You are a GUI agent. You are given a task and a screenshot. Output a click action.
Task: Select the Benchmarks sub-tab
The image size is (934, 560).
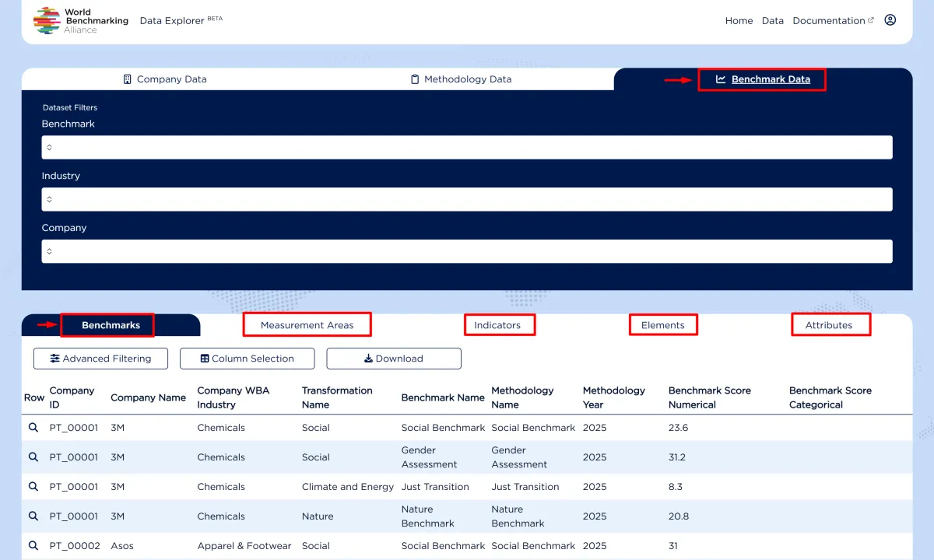[111, 325]
